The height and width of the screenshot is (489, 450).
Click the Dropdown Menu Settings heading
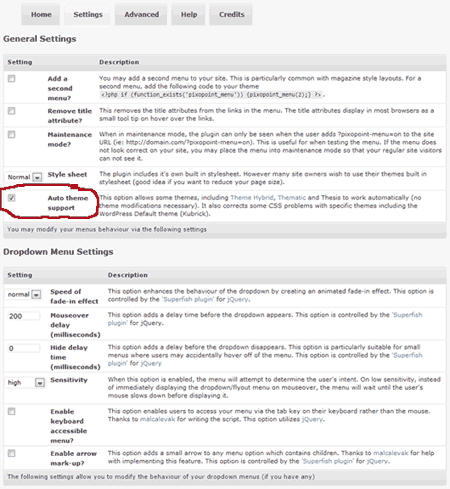point(58,252)
